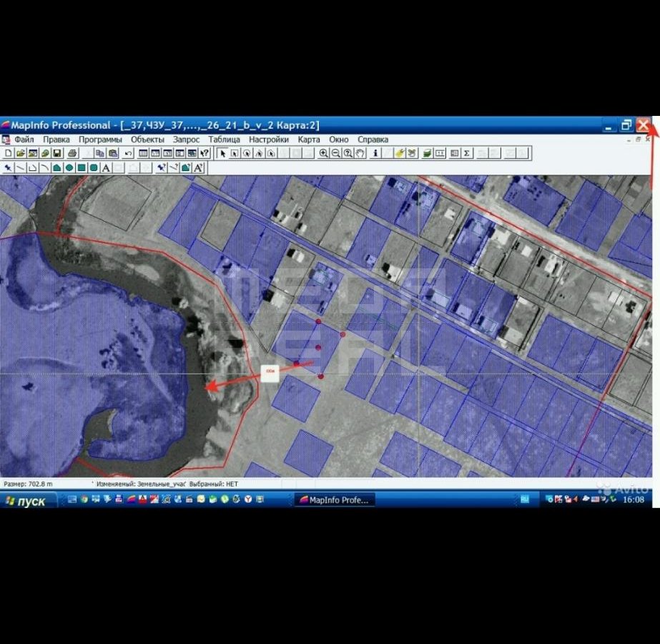Viewport: 660px width, 644px height.
Task: Open the Запрос menu
Action: click(186, 140)
